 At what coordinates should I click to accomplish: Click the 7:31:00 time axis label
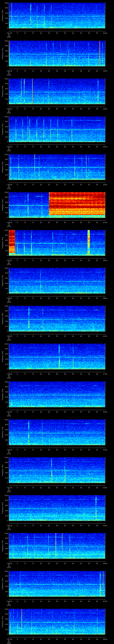[9, 33]
